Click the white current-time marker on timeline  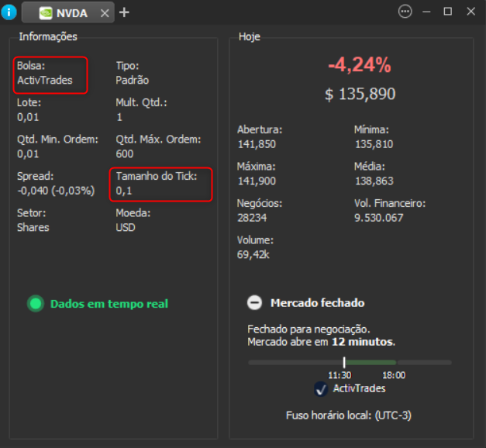coord(344,362)
